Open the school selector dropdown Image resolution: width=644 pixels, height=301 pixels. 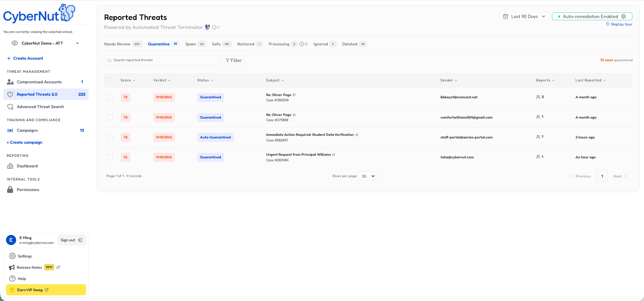coord(46,43)
